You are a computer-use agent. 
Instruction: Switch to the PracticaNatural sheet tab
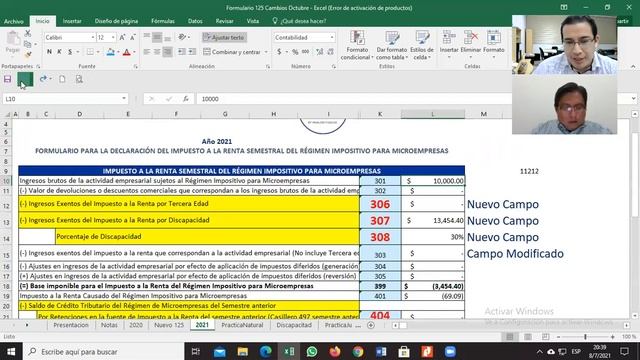(x=242, y=325)
